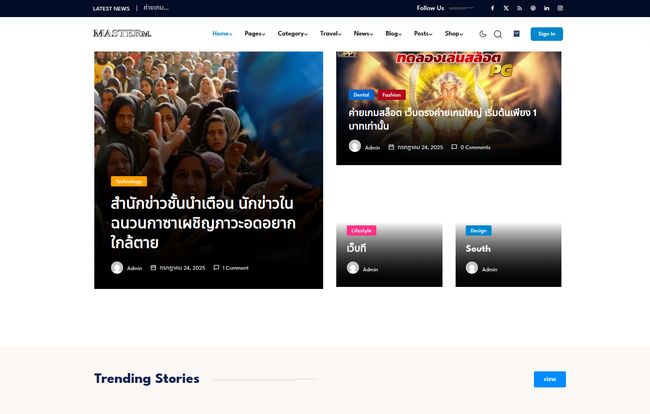The height and width of the screenshot is (414, 650).
Task: Click Admin avatar on Lifestyle card
Action: (353, 268)
